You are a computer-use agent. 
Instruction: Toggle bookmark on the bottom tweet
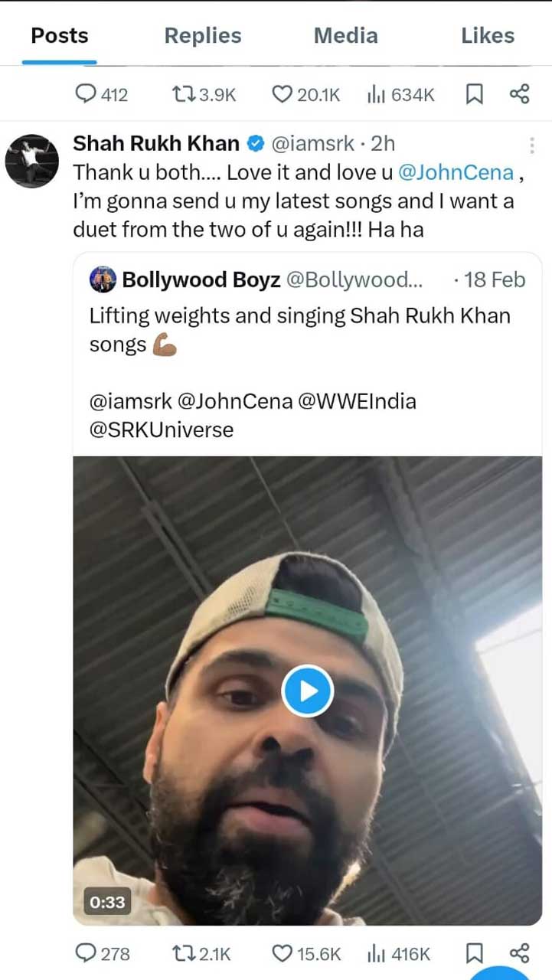pyautogui.click(x=475, y=954)
